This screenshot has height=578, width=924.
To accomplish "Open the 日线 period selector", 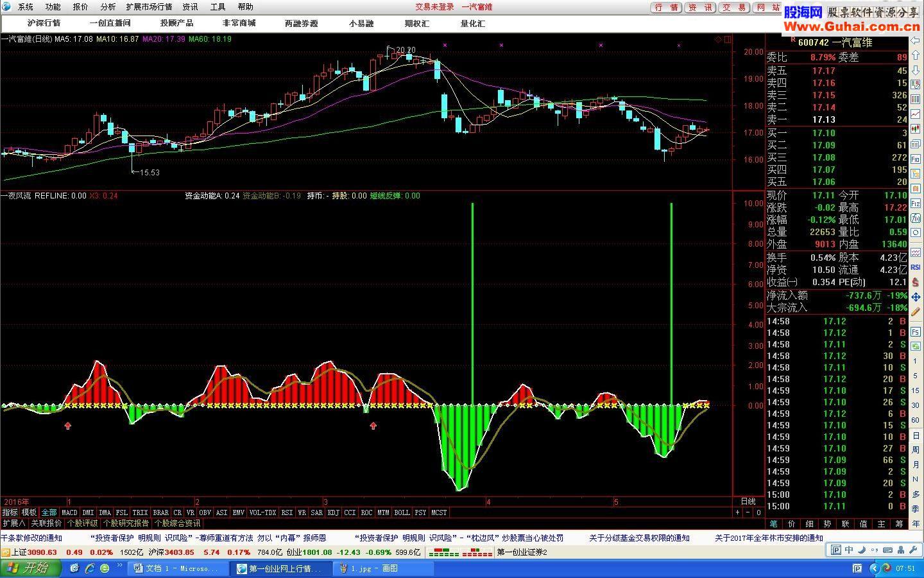I will pos(748,502).
